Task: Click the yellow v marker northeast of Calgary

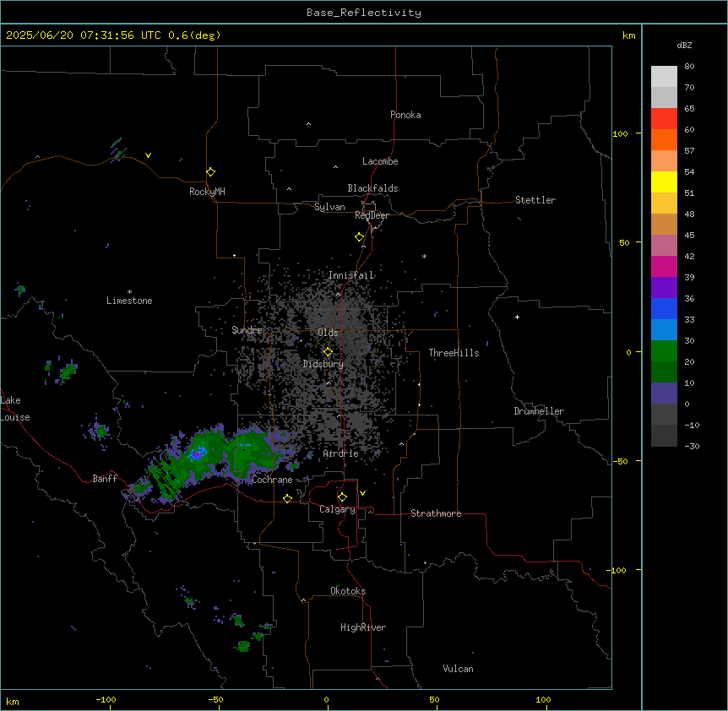Action: point(362,493)
